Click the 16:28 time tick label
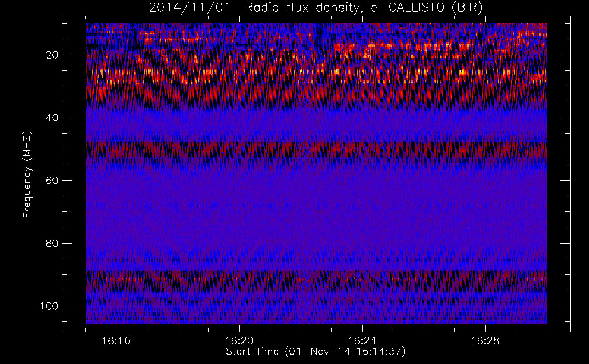Viewport: 589px width, 364px height. coord(485,341)
